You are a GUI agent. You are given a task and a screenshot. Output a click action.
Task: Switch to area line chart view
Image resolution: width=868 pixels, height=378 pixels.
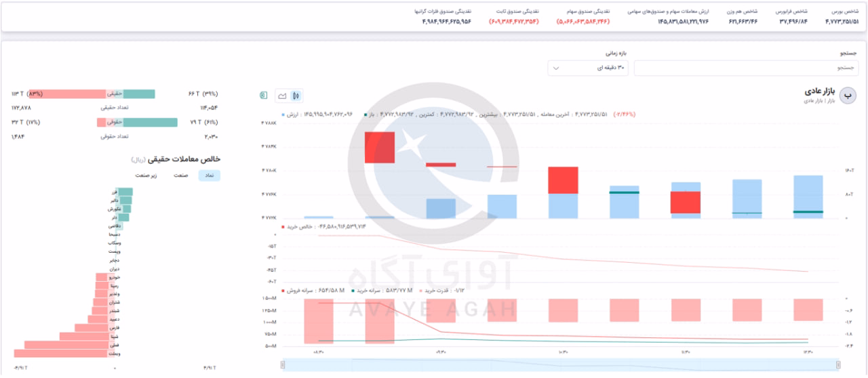pos(282,96)
